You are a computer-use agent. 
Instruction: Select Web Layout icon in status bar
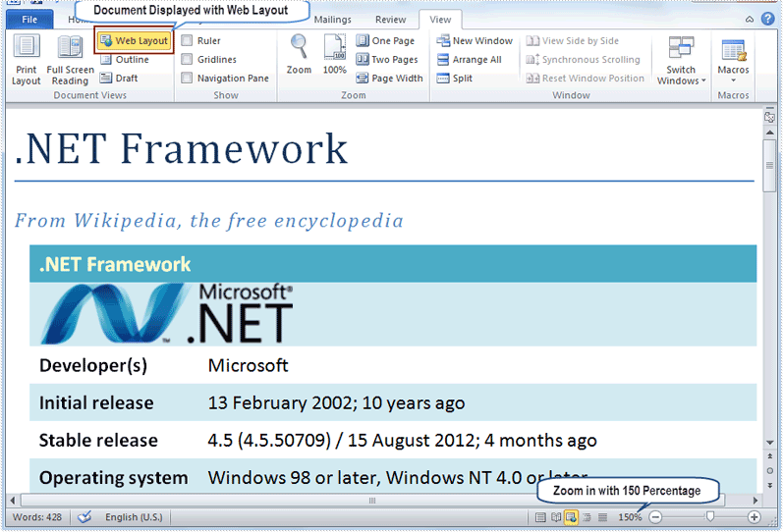571,517
